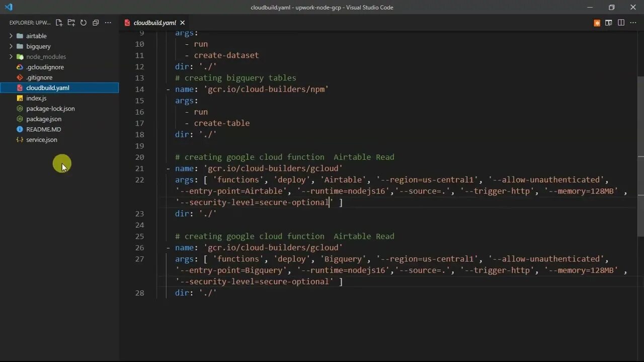
Task: Click 'gcr.io/cloud-builders/npm' on line 14
Action: pyautogui.click(x=266, y=89)
